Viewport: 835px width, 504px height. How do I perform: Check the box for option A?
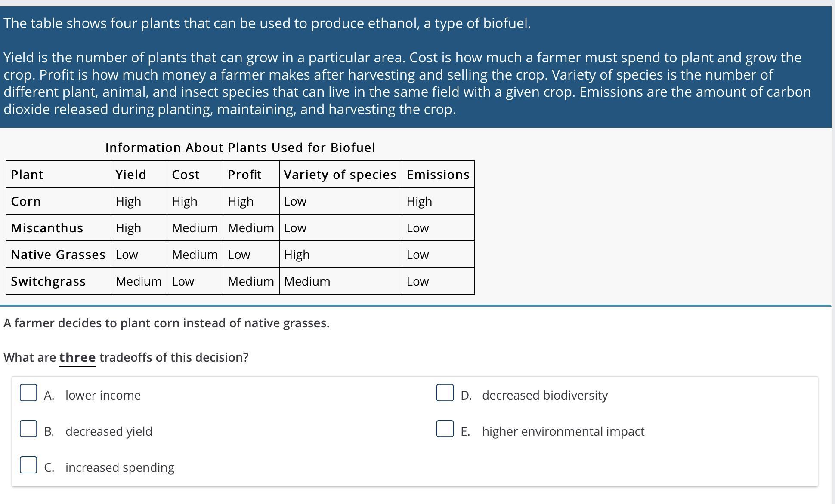(28, 393)
